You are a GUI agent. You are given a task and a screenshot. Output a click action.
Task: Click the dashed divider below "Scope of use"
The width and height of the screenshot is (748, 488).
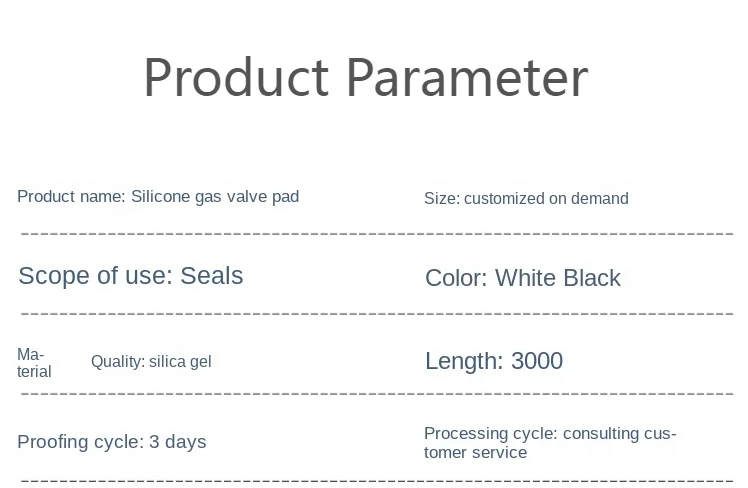point(378,312)
